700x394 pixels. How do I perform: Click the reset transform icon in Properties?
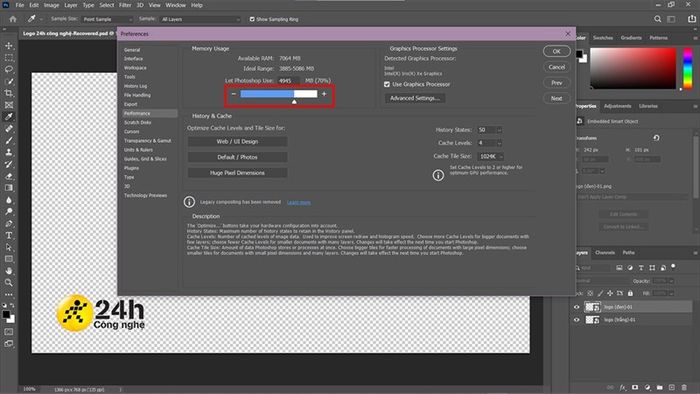point(656,138)
